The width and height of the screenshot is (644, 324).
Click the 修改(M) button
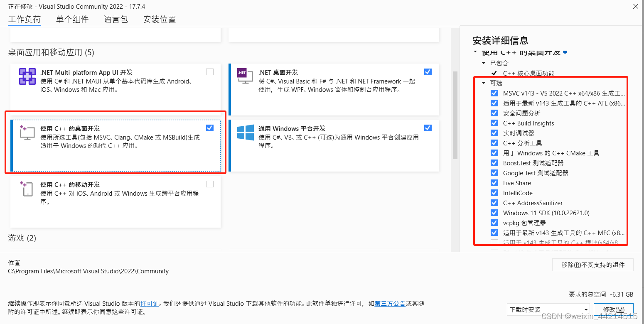coord(614,309)
